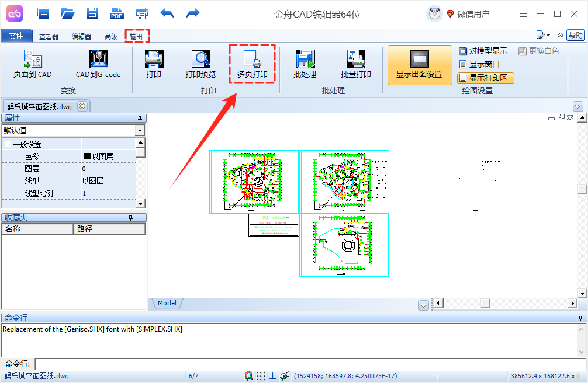The image size is (588, 383).
Task: Click the 批量打印 batch print tool
Action: point(355,64)
